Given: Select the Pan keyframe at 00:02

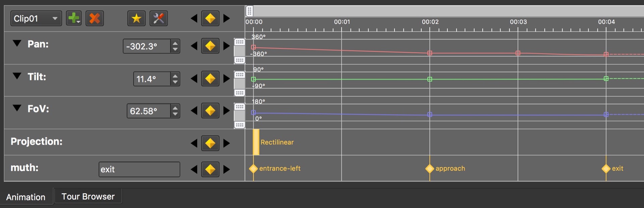Looking at the screenshot, I should pyautogui.click(x=430, y=53).
